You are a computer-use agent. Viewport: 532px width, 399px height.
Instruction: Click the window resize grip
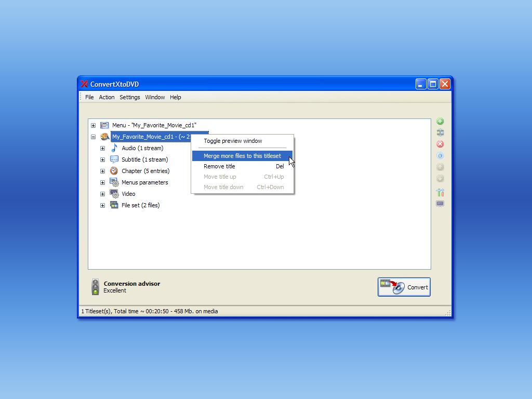pos(448,313)
